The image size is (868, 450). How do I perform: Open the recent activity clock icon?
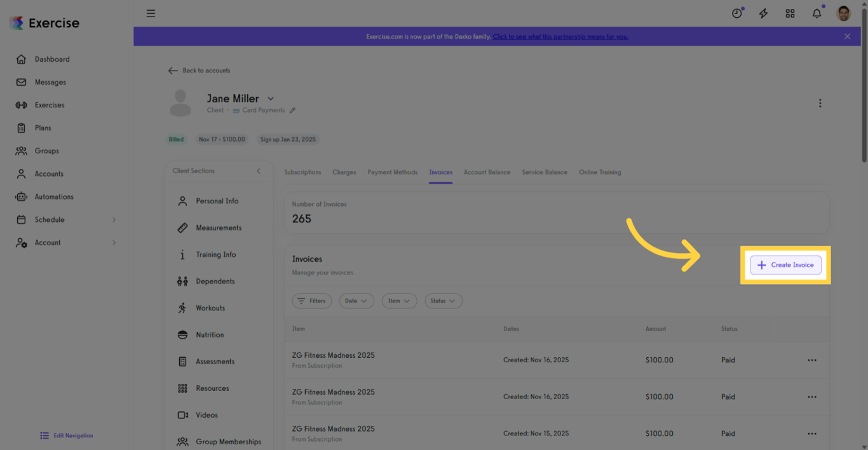[x=736, y=13]
